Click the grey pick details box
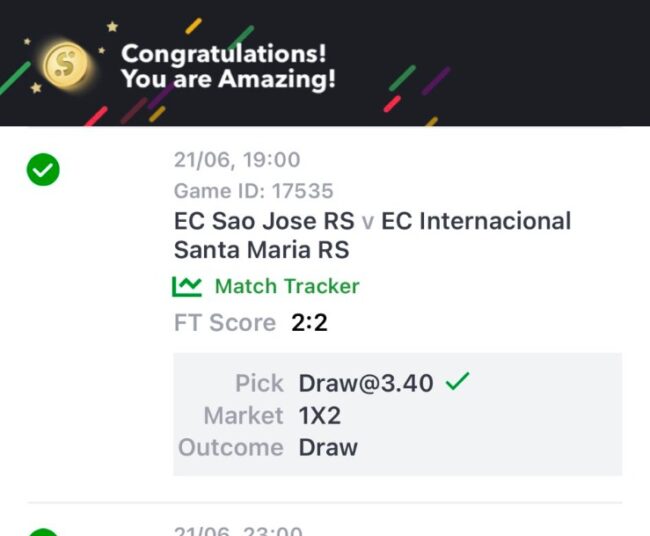The width and height of the screenshot is (650, 536). pos(398,414)
